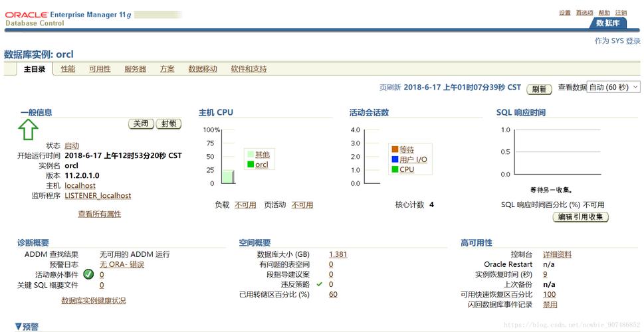Screen dimensions: 644x332
Task: Click the small green checkmark next to 违反策略
Action: click(320, 284)
